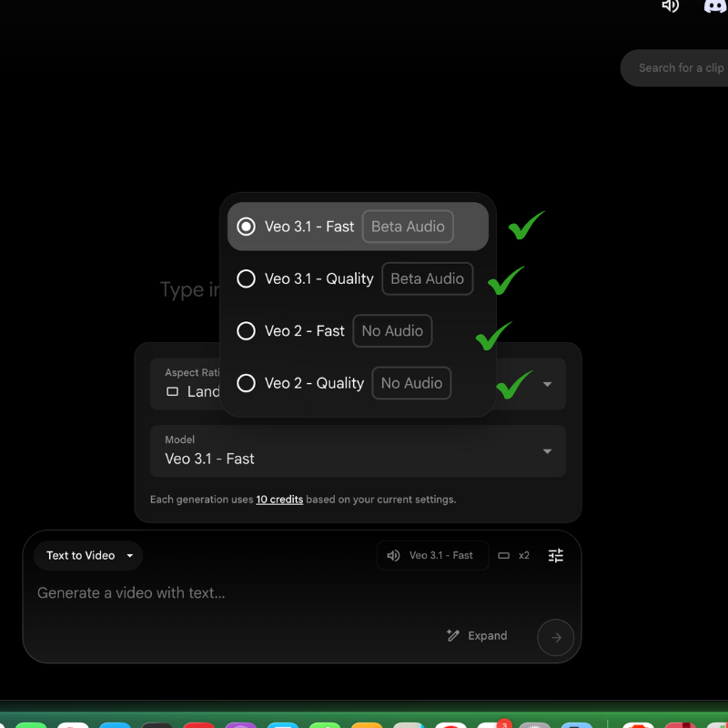Open the settings sliders icon
The height and width of the screenshot is (728, 728).
click(556, 555)
